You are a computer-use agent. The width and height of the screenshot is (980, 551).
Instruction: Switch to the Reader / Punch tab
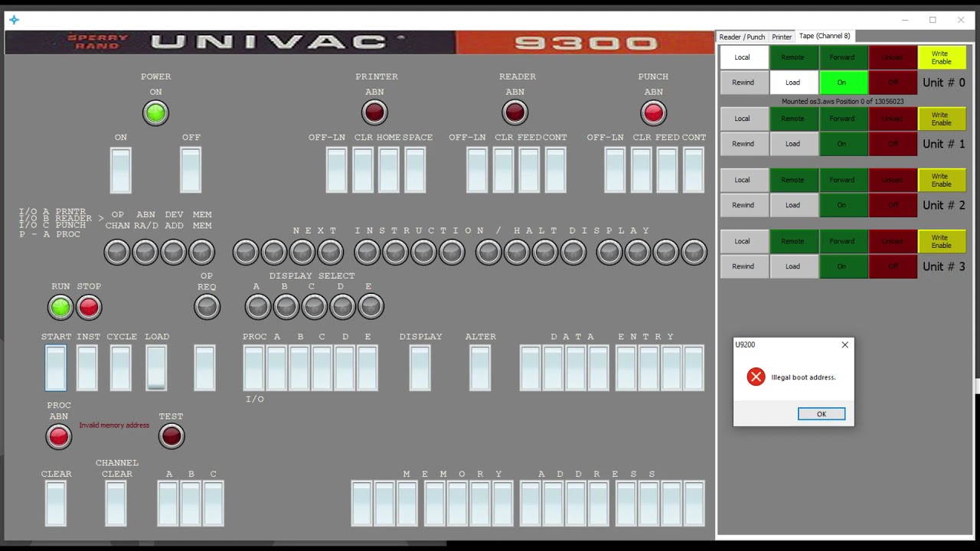[742, 37]
